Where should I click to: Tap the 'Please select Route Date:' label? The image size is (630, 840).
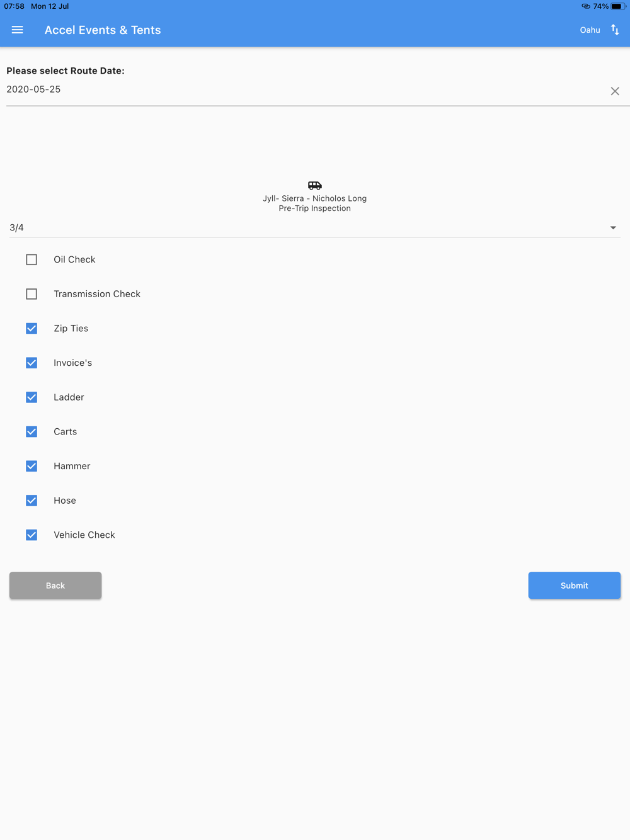tap(66, 71)
